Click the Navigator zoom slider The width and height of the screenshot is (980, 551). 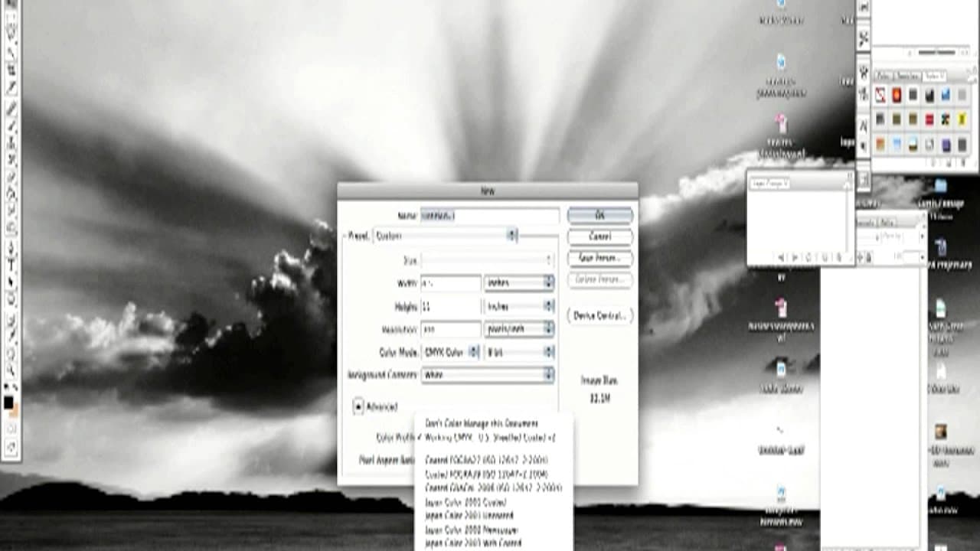pos(936,52)
